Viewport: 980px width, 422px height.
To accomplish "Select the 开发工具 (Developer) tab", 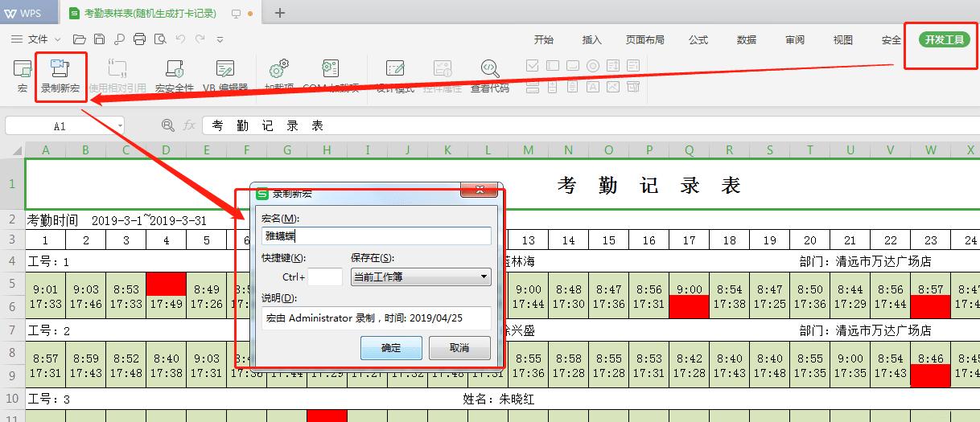I will 945,39.
